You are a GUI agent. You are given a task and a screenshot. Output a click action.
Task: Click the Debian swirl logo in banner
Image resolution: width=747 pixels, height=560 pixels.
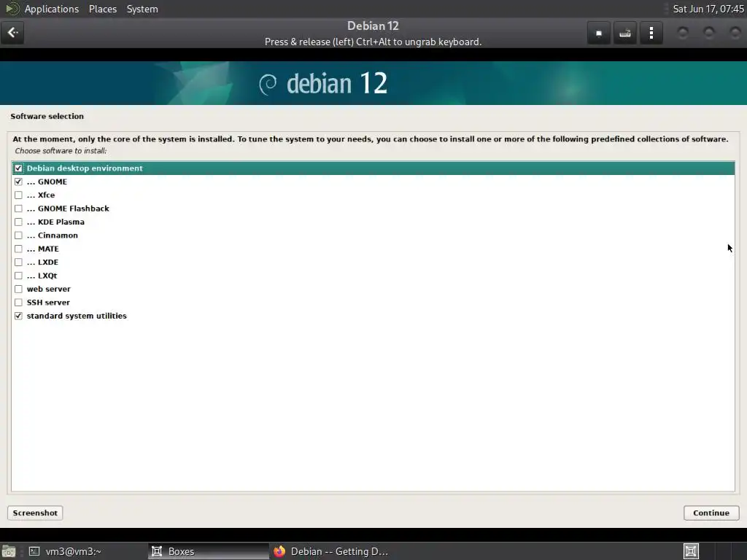(x=268, y=85)
